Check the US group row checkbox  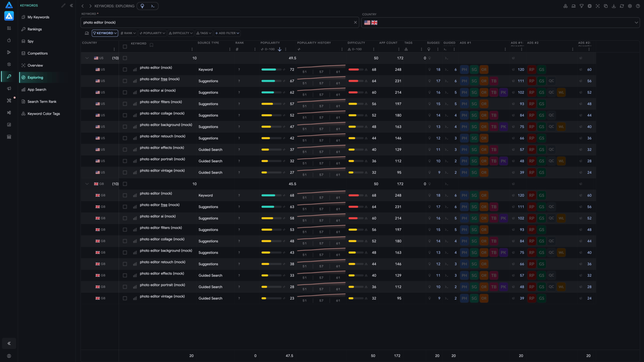point(125,58)
